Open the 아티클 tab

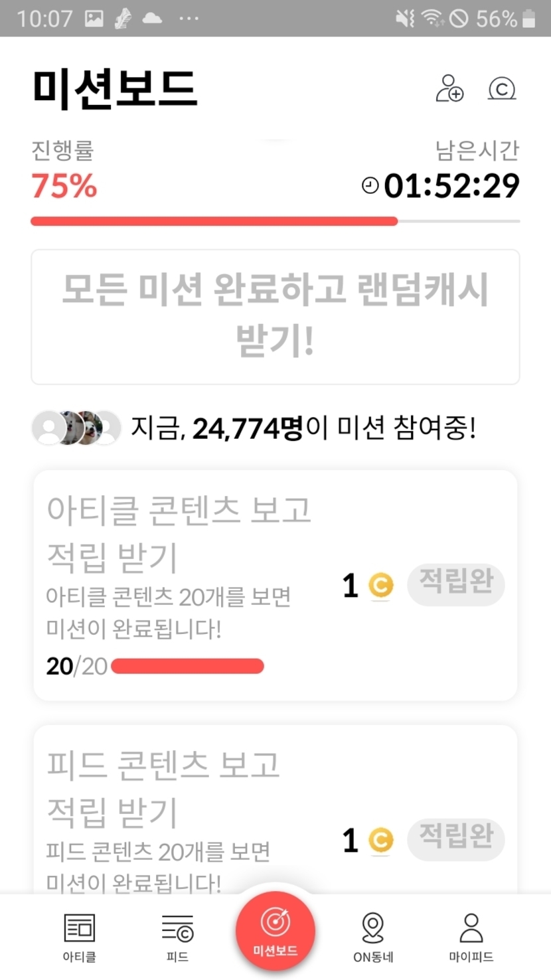pyautogui.click(x=79, y=937)
